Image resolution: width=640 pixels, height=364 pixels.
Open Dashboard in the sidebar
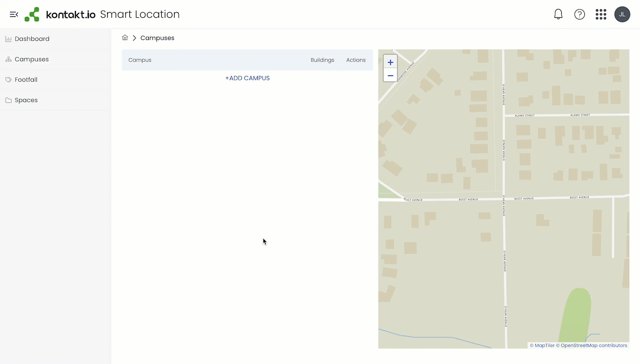(32, 39)
